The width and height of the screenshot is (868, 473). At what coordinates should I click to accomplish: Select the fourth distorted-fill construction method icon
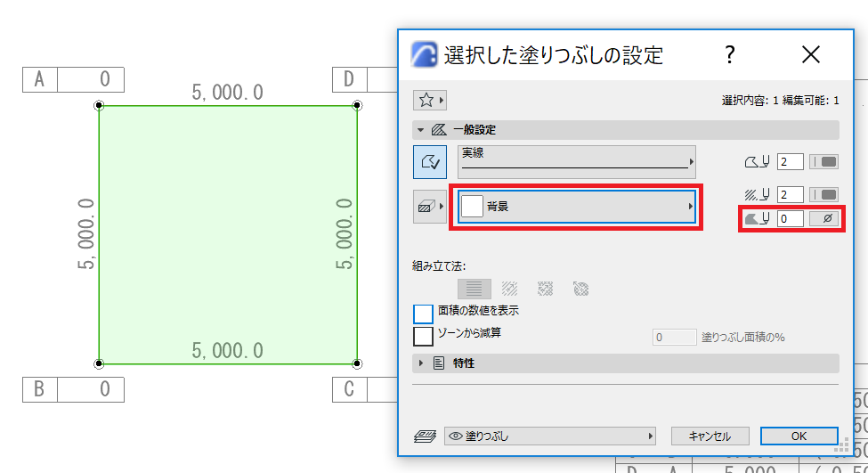pos(580,289)
